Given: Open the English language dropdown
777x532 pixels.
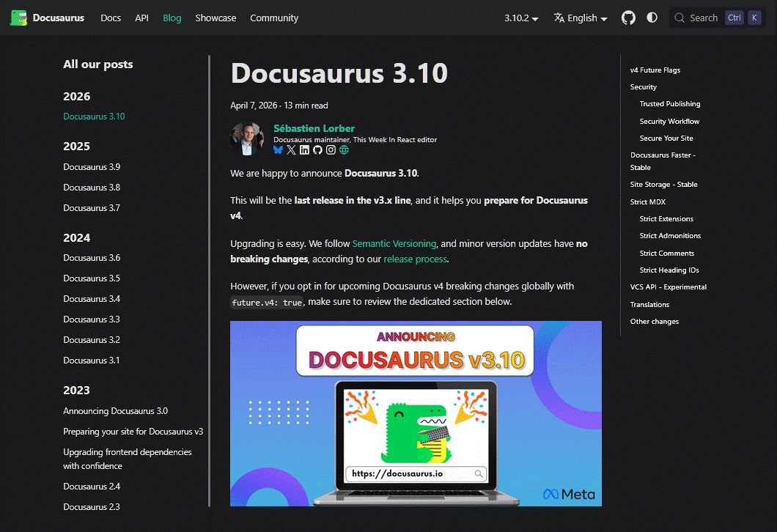Looking at the screenshot, I should [581, 18].
